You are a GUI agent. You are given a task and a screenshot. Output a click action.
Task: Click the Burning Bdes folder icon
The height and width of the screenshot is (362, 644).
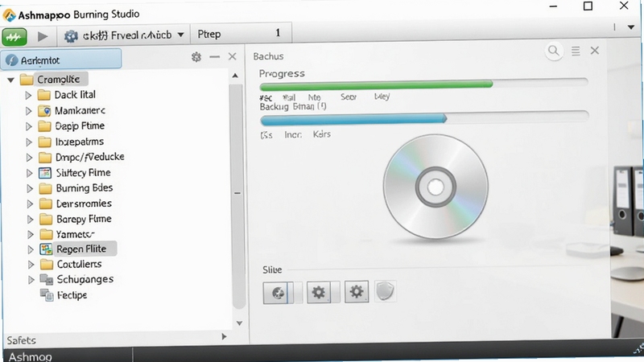pos(45,188)
